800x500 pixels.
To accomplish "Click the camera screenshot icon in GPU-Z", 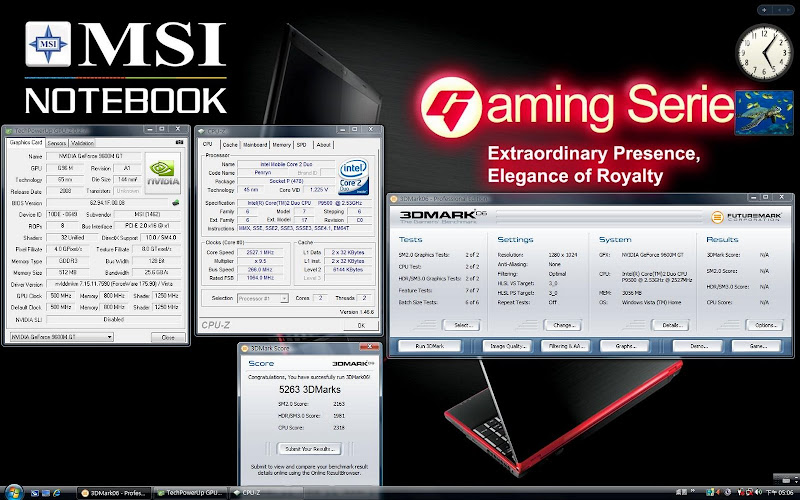I will [x=179, y=142].
